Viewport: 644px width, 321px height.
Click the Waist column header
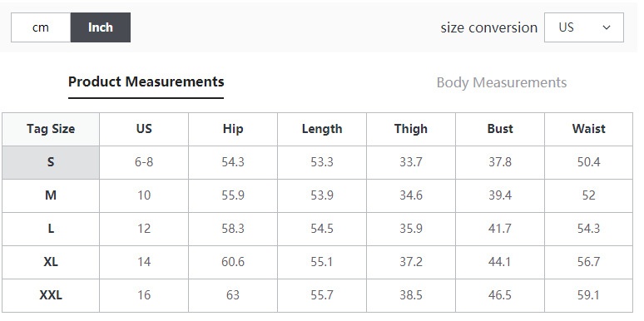tap(588, 129)
